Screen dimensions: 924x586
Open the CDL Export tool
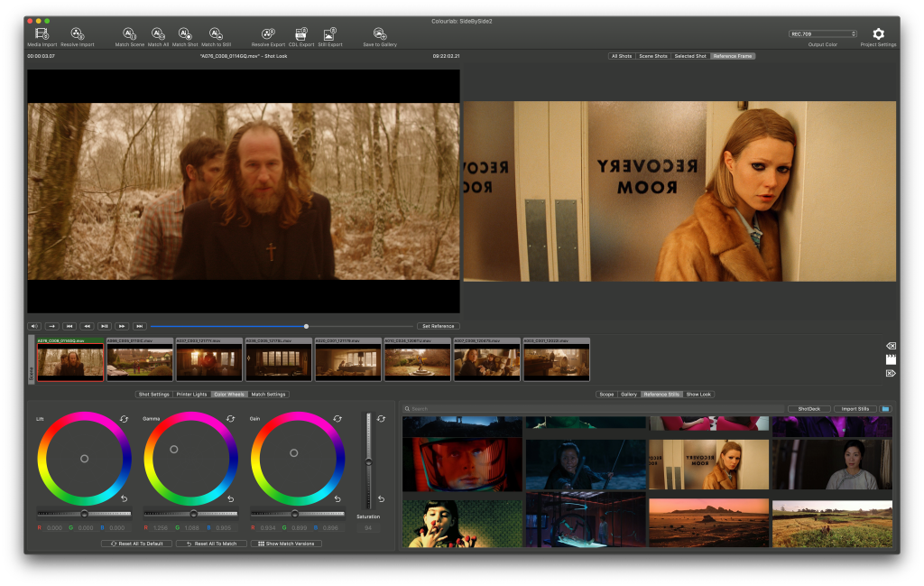click(301, 33)
